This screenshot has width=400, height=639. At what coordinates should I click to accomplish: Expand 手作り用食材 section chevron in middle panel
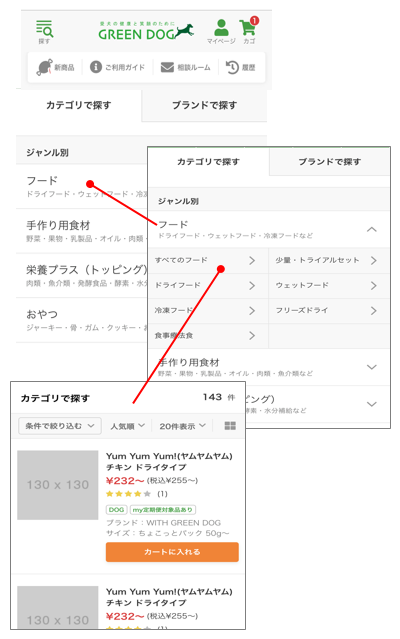click(x=371, y=367)
